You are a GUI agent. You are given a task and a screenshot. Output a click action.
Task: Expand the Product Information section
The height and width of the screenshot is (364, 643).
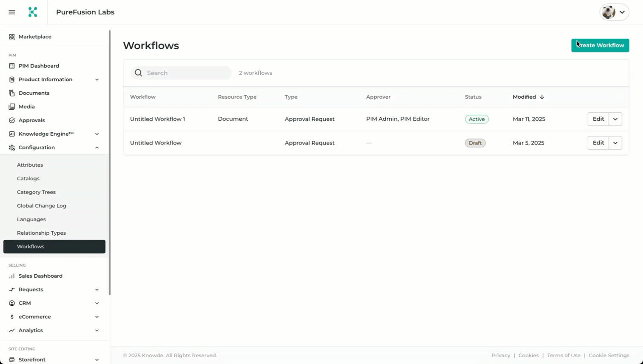pos(97,80)
